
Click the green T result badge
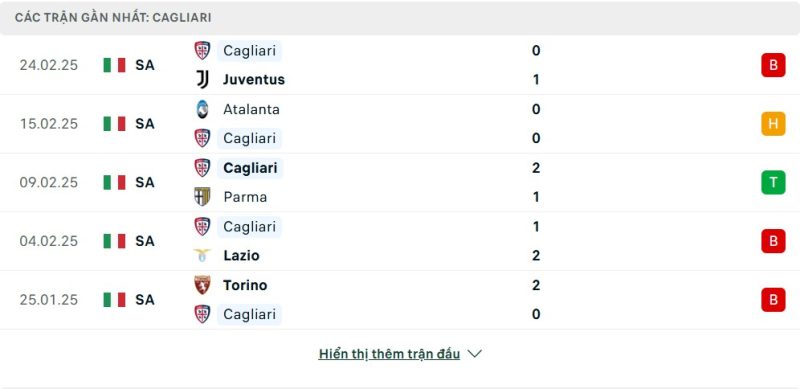773,182
